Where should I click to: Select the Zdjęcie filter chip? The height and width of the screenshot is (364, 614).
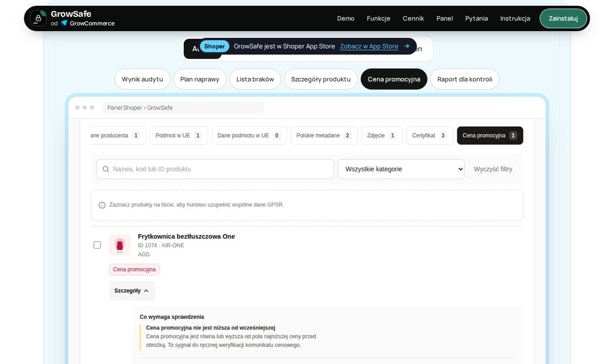(x=382, y=135)
